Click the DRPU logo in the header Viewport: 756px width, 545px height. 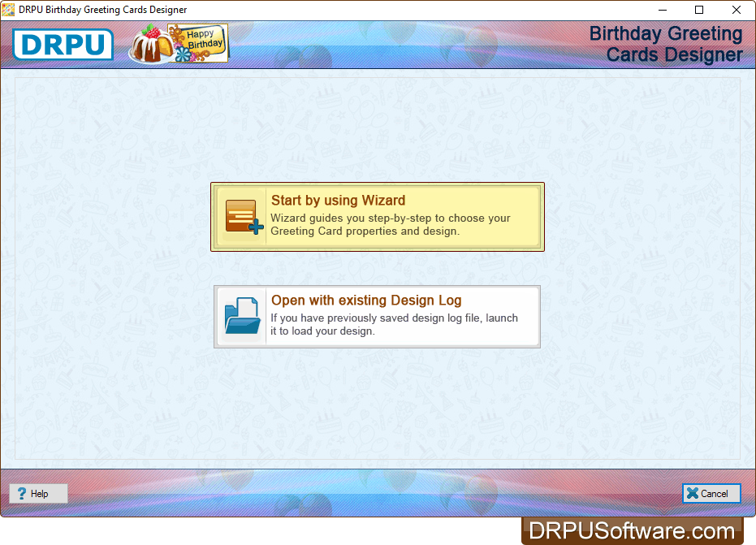click(63, 45)
